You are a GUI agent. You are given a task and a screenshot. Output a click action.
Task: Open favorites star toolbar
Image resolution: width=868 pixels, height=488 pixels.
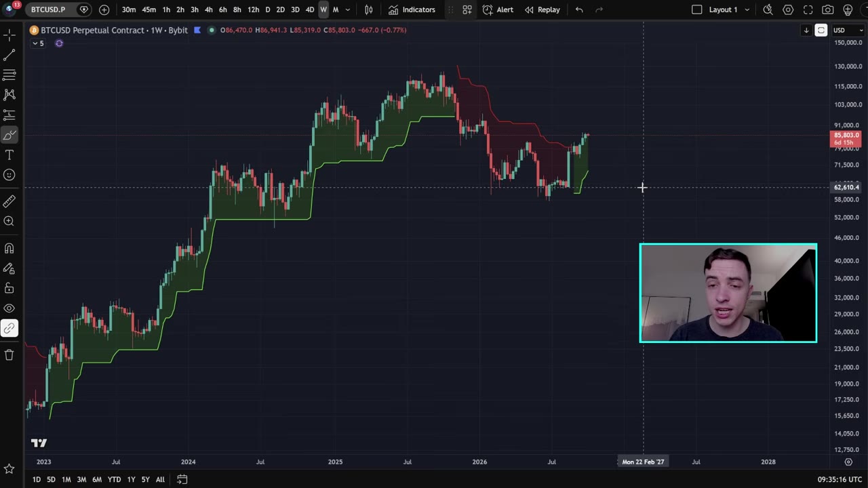(9, 469)
